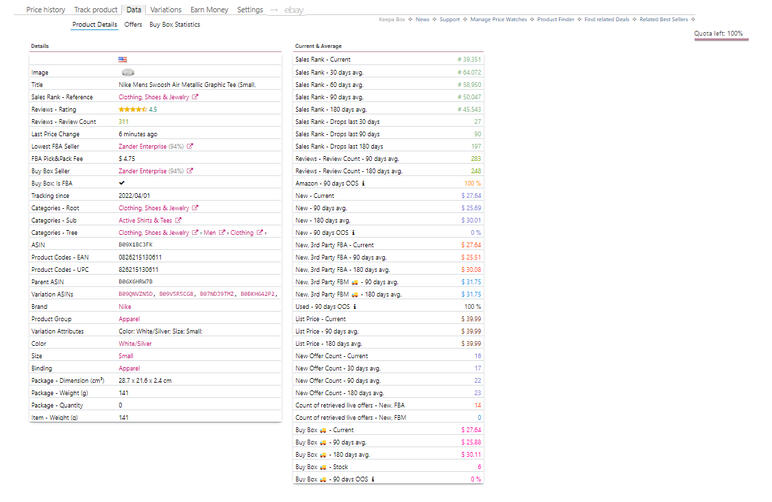Click the Quota left 100% indicator
The height and width of the screenshot is (502, 772).
tap(720, 34)
